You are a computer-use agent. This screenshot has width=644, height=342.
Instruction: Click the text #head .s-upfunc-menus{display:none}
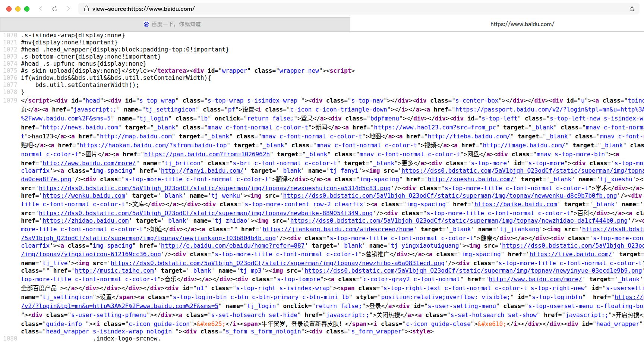(83, 63)
